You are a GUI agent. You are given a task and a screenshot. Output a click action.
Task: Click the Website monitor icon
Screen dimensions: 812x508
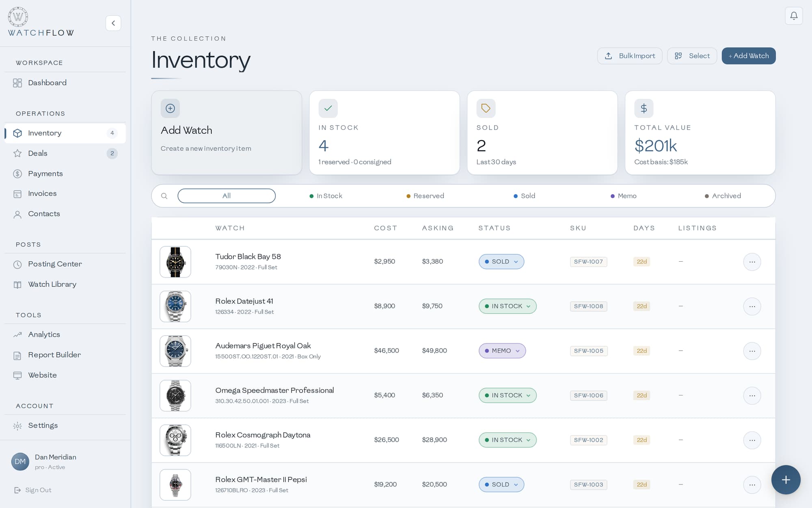click(x=17, y=375)
